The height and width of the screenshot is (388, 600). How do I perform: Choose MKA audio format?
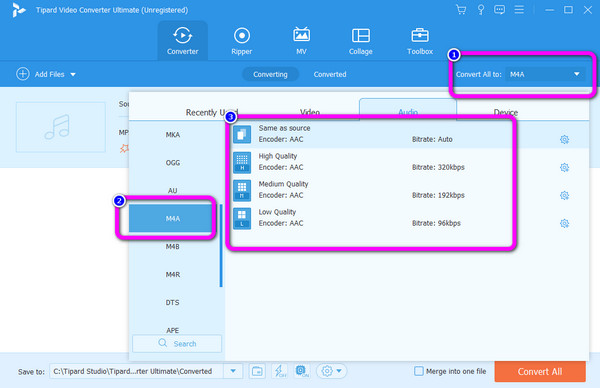click(x=173, y=134)
